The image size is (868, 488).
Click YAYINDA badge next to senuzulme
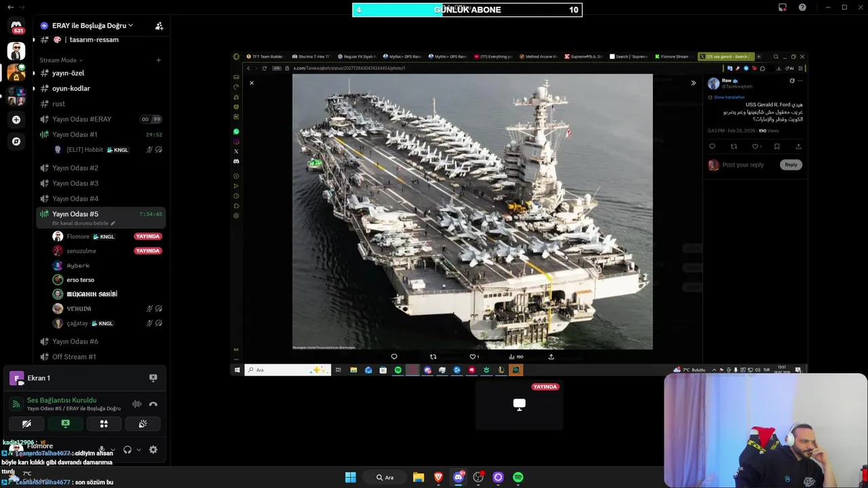click(147, 251)
